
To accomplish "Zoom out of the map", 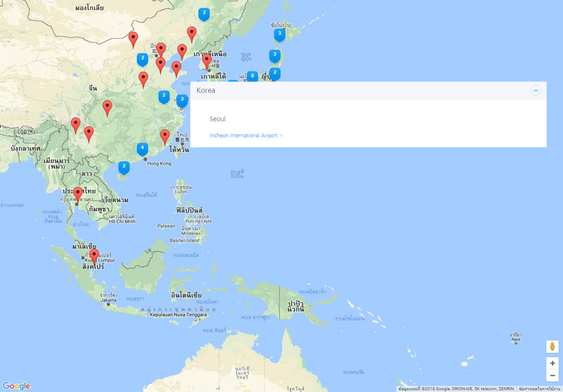I will (552, 376).
